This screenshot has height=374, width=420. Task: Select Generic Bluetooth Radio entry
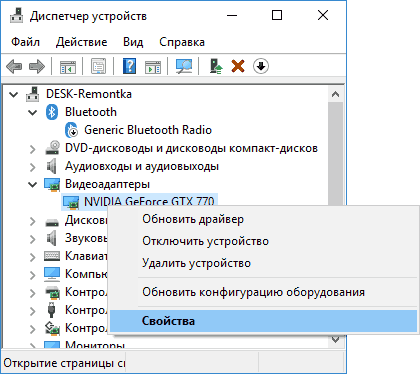tap(148, 130)
